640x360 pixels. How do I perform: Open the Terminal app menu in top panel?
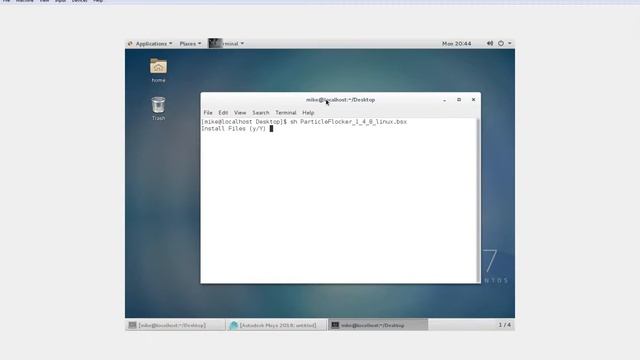click(x=227, y=43)
